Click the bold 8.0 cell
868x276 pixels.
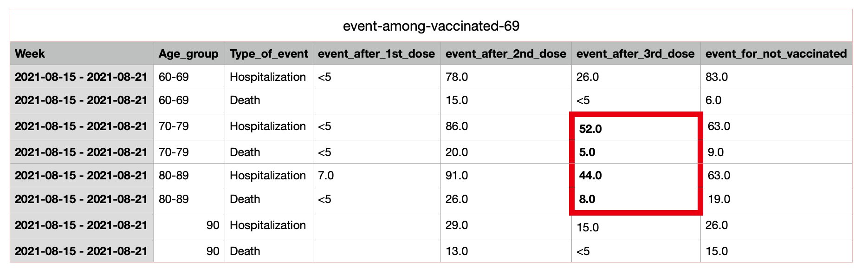tap(587, 199)
